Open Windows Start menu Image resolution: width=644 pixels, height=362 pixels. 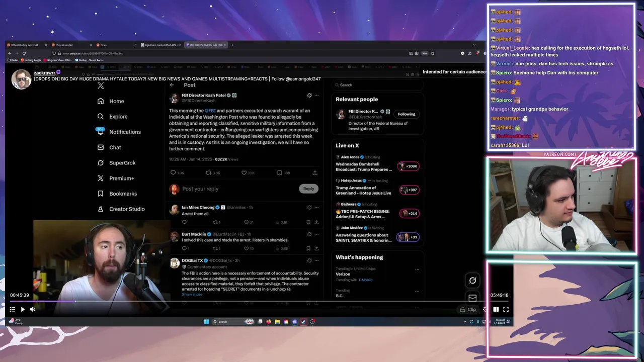click(x=206, y=322)
